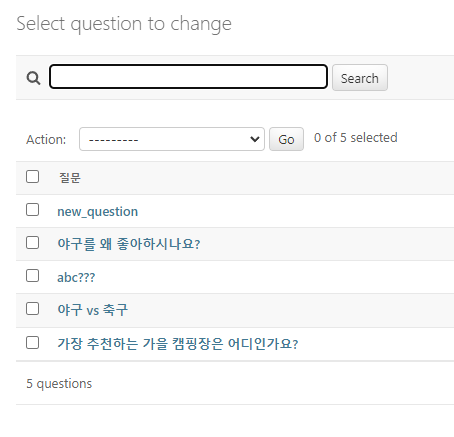The height and width of the screenshot is (437, 454).
Task: Click the Search button
Action: [x=360, y=78]
